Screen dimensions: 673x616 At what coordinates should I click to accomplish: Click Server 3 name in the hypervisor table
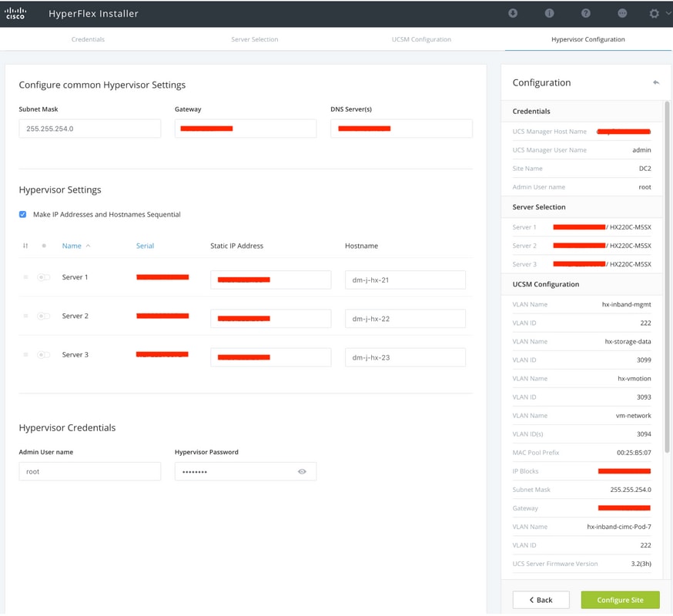(75, 354)
